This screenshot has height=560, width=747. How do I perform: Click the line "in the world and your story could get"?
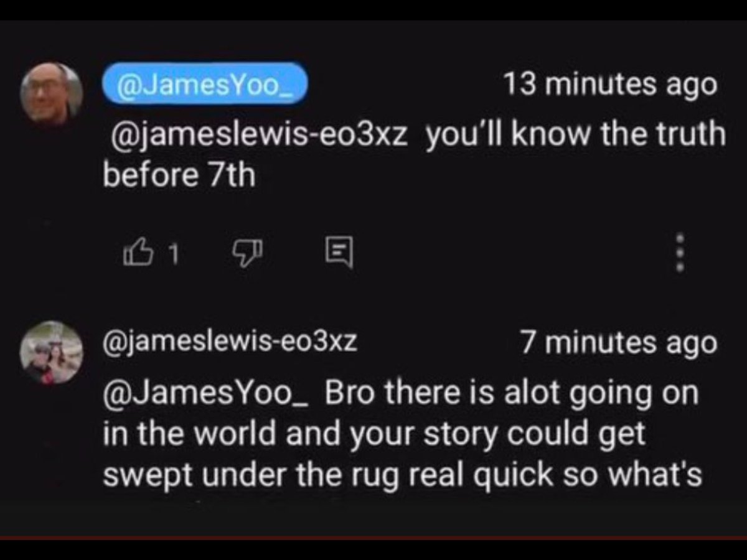coord(374,435)
